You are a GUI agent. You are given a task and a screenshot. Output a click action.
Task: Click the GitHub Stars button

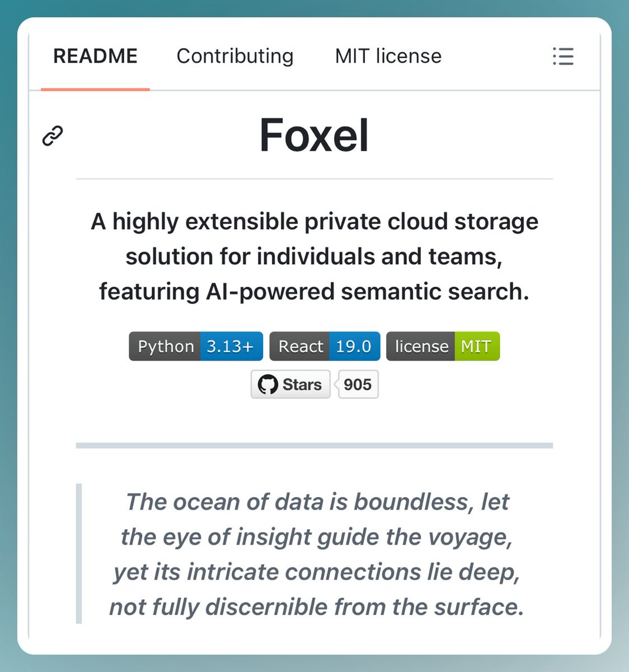point(290,384)
